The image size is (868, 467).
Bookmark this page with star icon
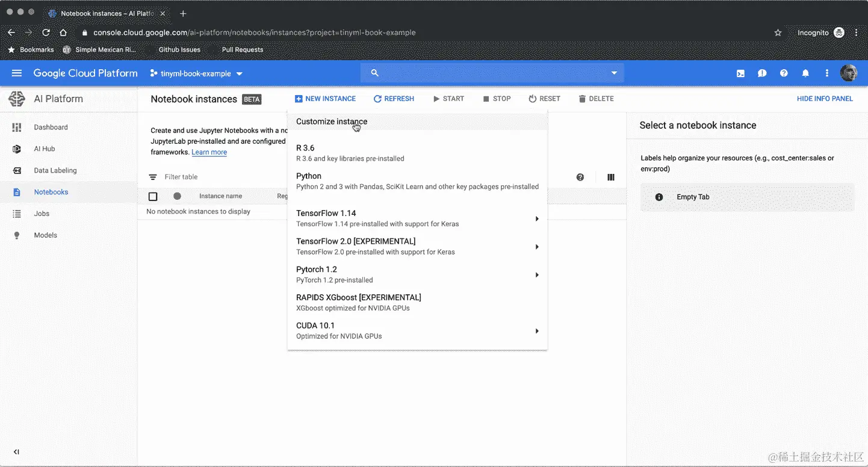tap(778, 32)
